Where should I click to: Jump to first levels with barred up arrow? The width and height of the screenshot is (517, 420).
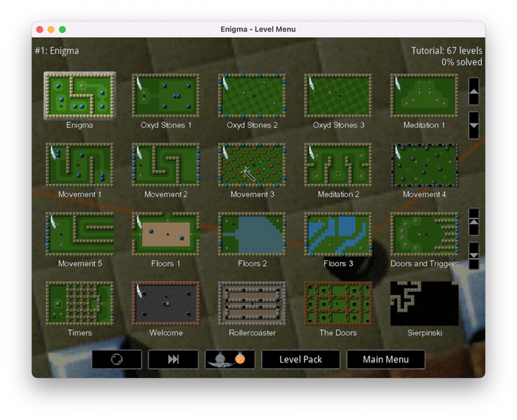click(474, 222)
